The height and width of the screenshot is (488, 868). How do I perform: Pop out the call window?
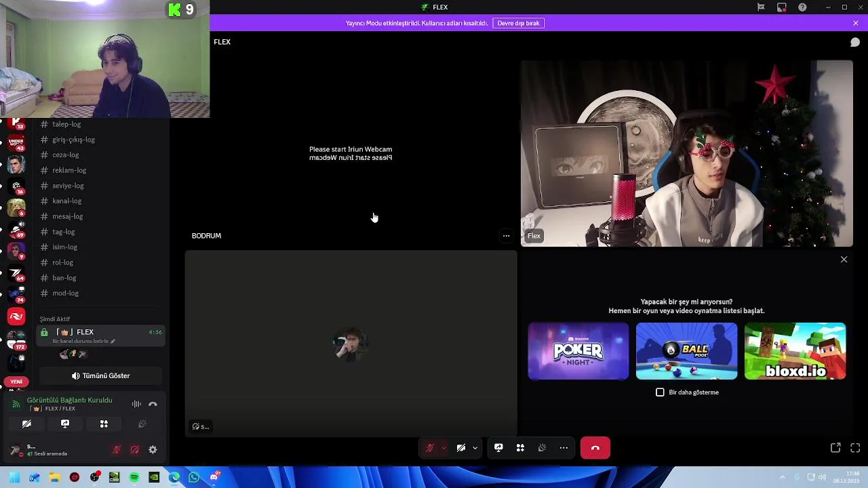pos(835,448)
